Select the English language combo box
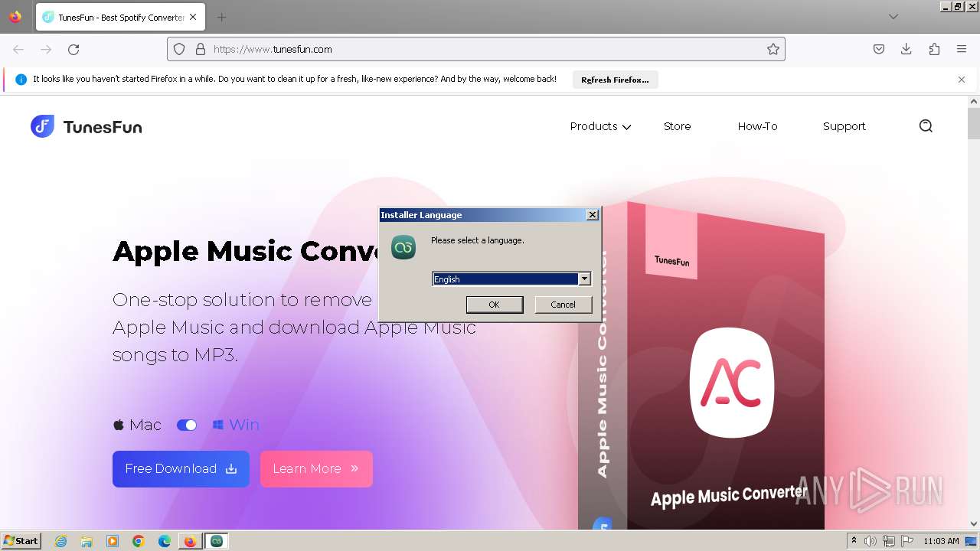 (x=511, y=279)
